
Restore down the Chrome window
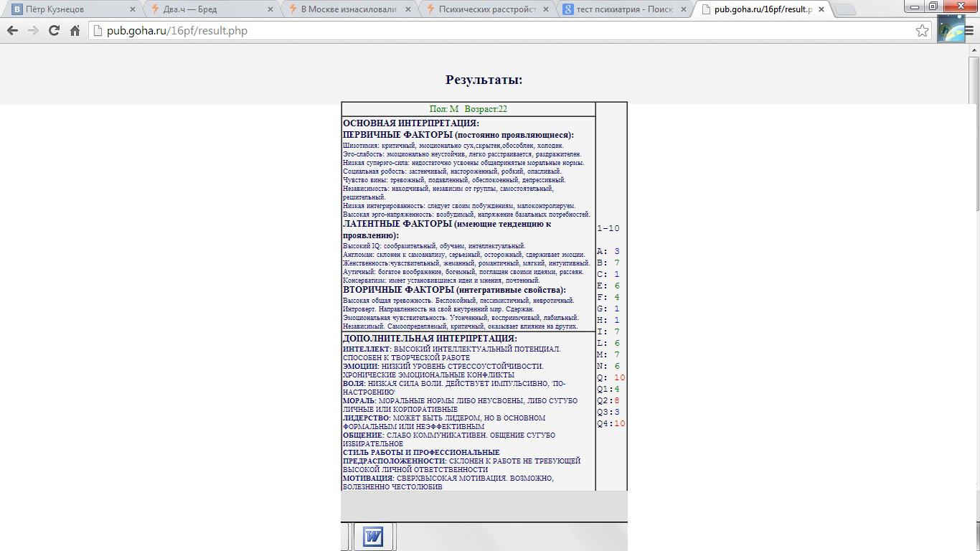tap(933, 6)
